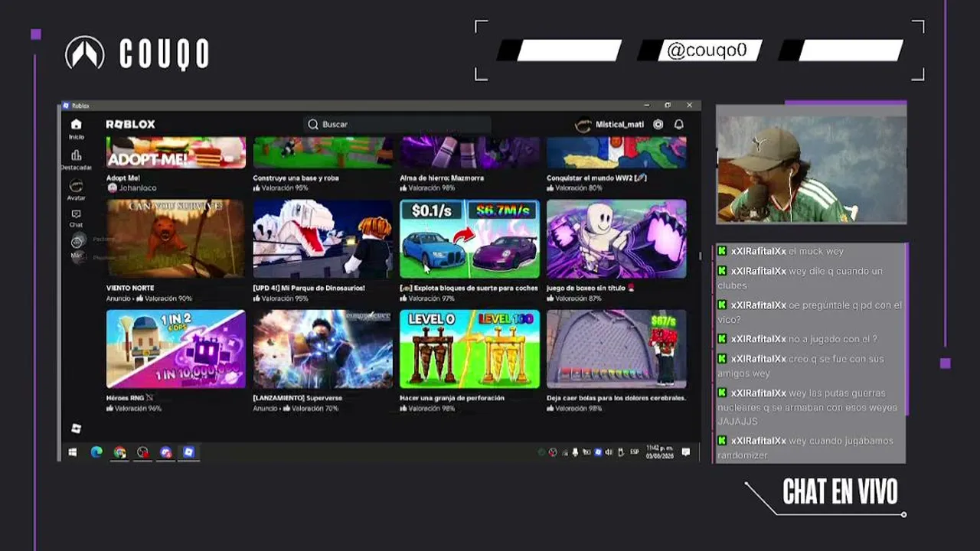980x551 pixels.
Task: Open the Alma de hierro: Mazmorra thumbnail
Action: pos(469,152)
